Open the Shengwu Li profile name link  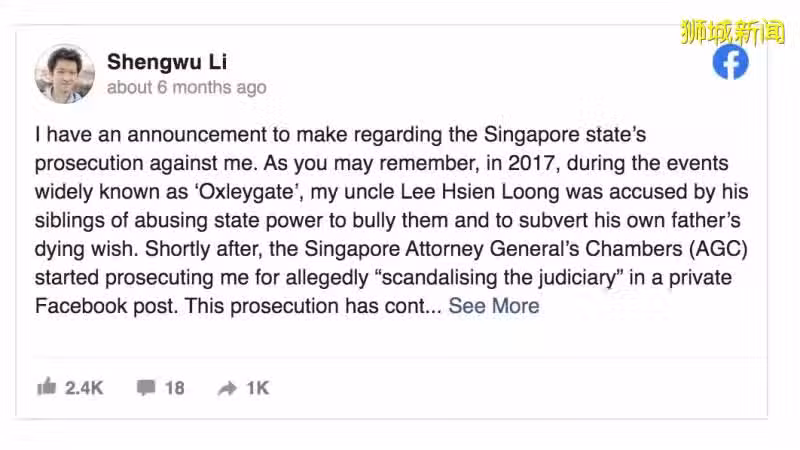coord(167,62)
